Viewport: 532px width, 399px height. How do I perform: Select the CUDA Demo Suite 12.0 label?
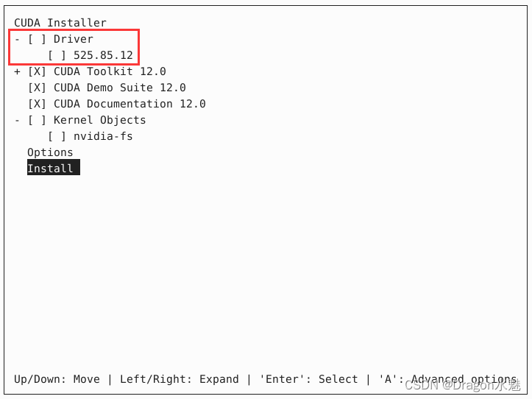tap(120, 88)
